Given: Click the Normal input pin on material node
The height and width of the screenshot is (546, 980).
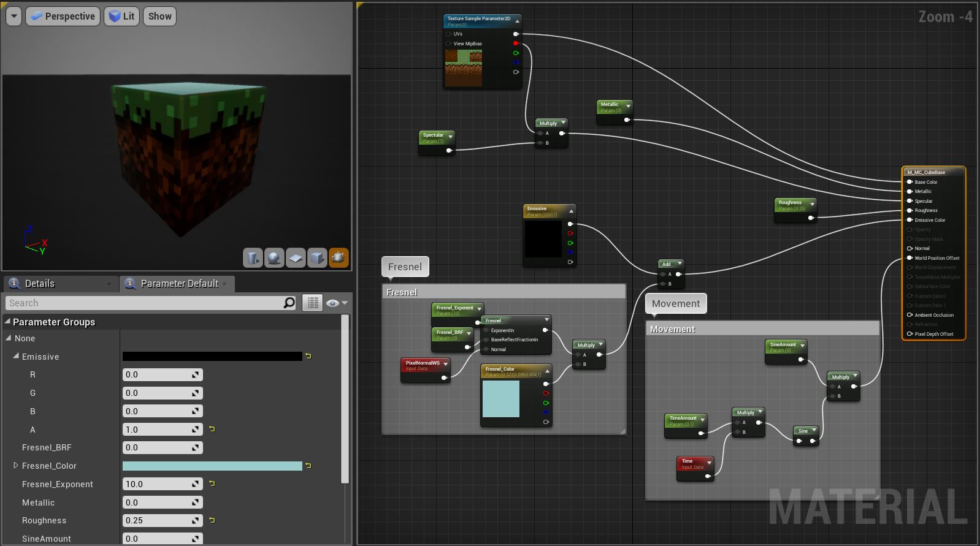Looking at the screenshot, I should point(909,248).
